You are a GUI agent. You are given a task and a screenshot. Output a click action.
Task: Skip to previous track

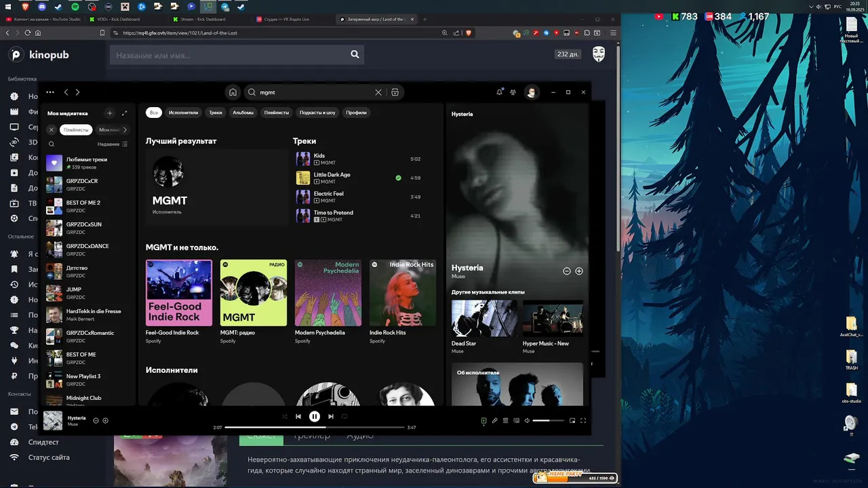pyautogui.click(x=298, y=416)
